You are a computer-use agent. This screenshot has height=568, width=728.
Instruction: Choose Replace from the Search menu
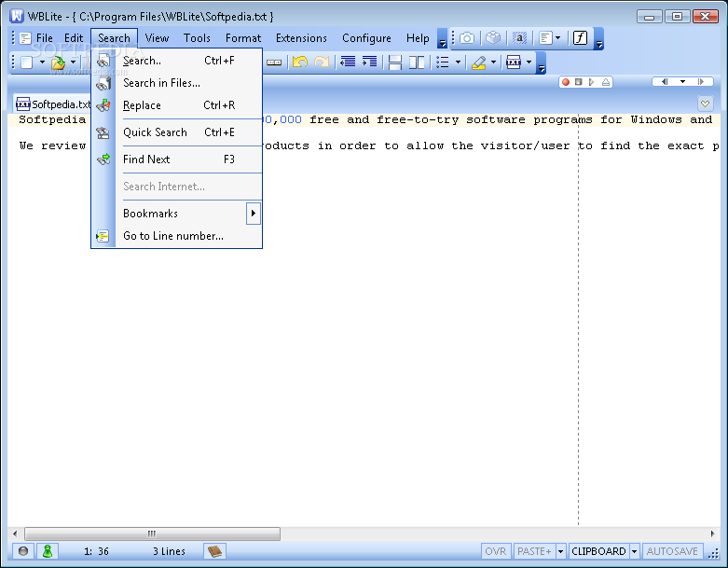click(177, 105)
